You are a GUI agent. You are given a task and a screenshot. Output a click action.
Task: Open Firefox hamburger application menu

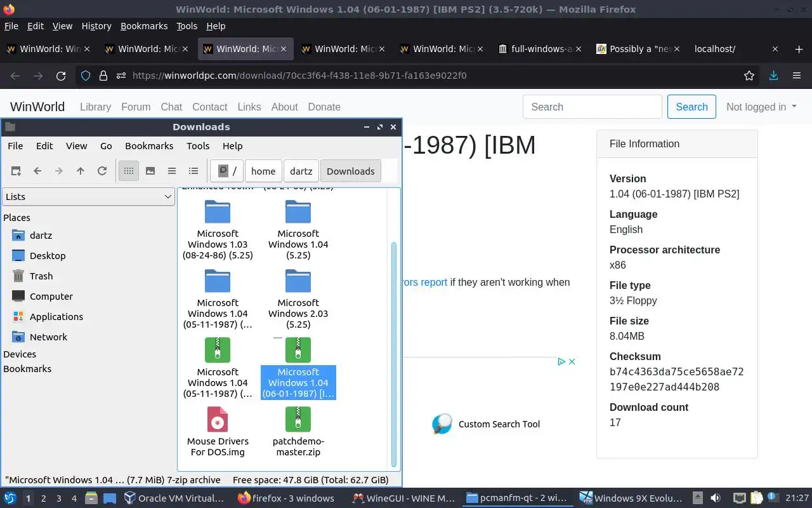(x=797, y=76)
